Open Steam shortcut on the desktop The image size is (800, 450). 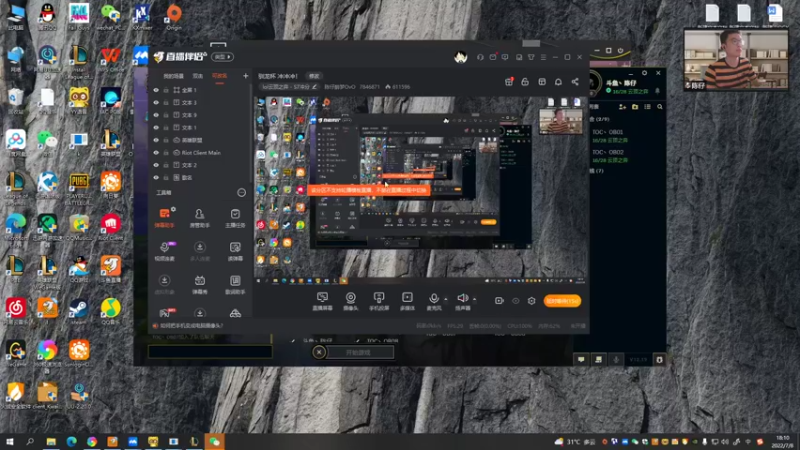click(79, 310)
